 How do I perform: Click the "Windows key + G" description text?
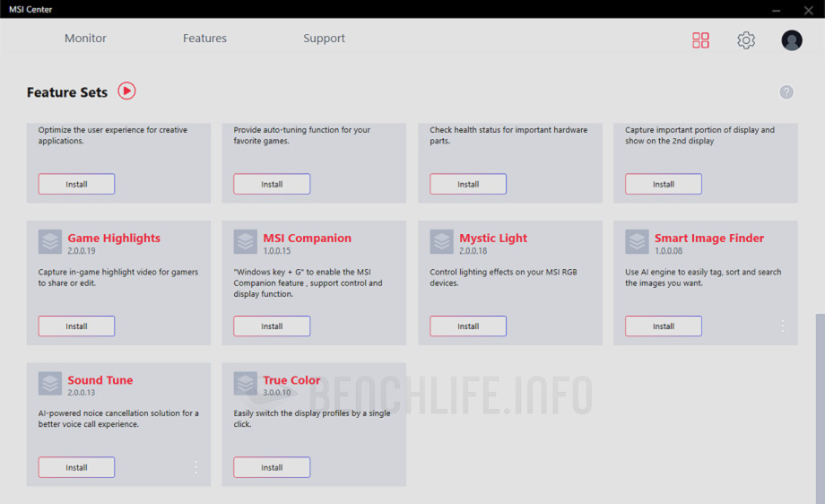pos(308,283)
